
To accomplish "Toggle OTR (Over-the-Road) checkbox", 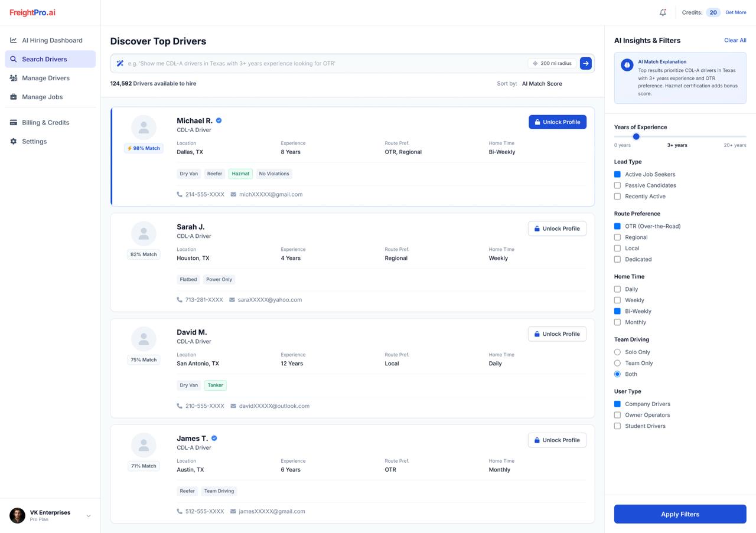I will click(617, 226).
